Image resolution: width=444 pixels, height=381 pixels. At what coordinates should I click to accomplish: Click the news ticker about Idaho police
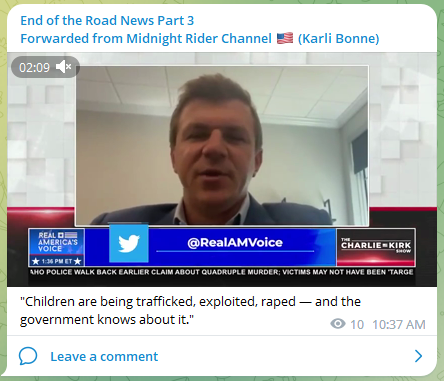pos(222,272)
